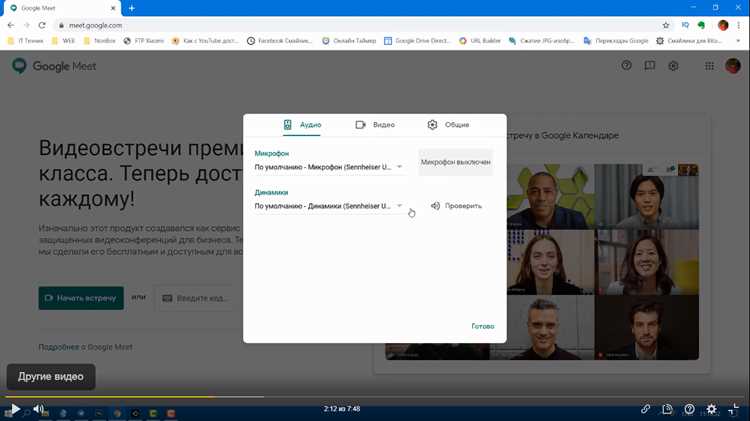
Task: Open the Google account avatar on the page
Action: tap(732, 66)
